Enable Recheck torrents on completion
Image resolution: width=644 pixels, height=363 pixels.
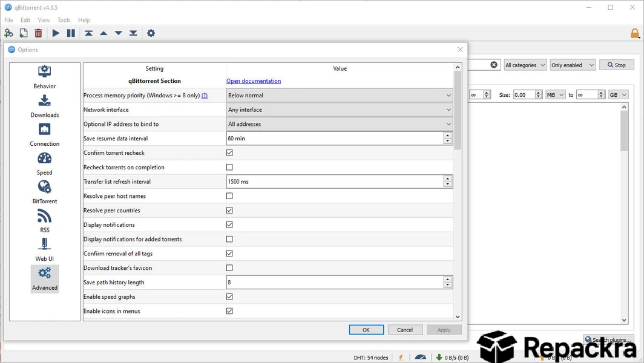229,167
